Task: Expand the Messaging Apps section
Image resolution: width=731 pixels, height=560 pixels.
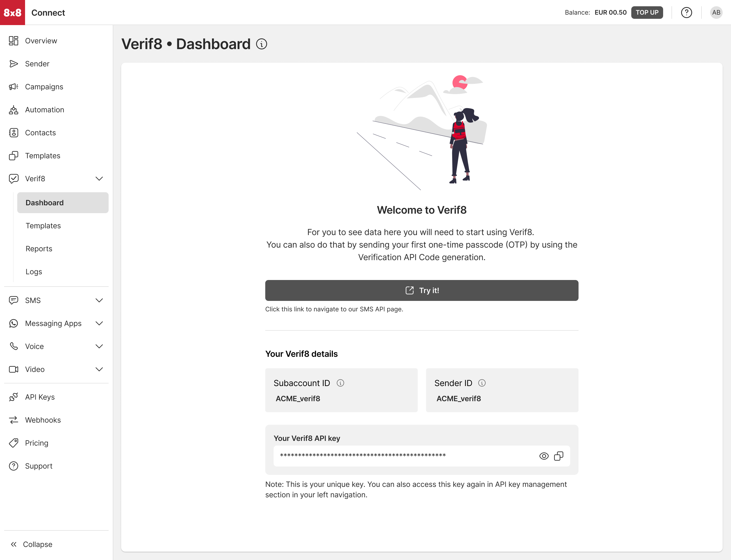Action: (x=99, y=323)
